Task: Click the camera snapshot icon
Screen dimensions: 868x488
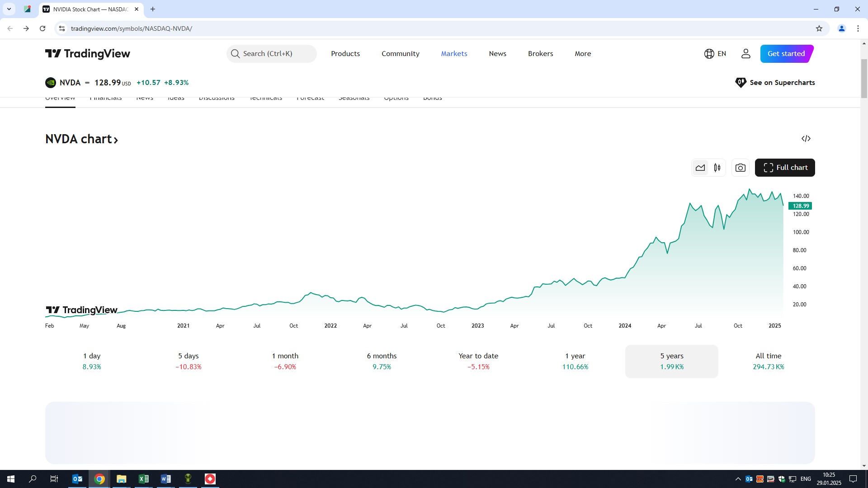Action: [740, 168]
